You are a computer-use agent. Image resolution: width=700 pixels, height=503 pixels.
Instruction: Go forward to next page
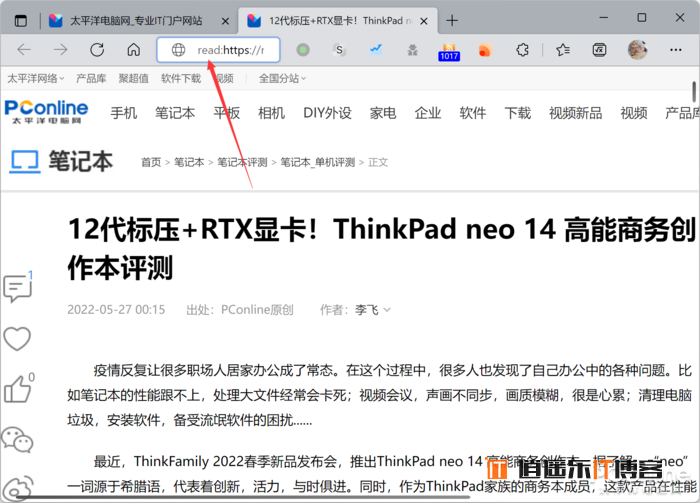[60, 50]
